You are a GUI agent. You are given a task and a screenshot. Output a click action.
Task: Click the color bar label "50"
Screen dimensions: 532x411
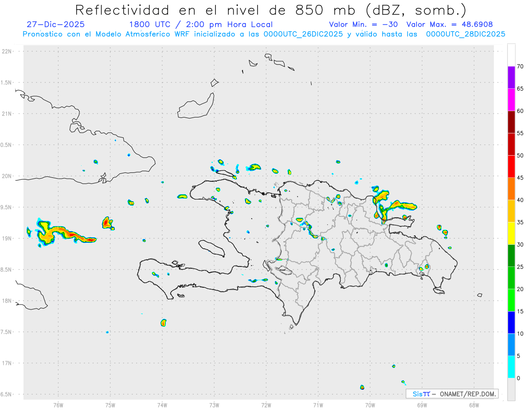[x=520, y=156]
